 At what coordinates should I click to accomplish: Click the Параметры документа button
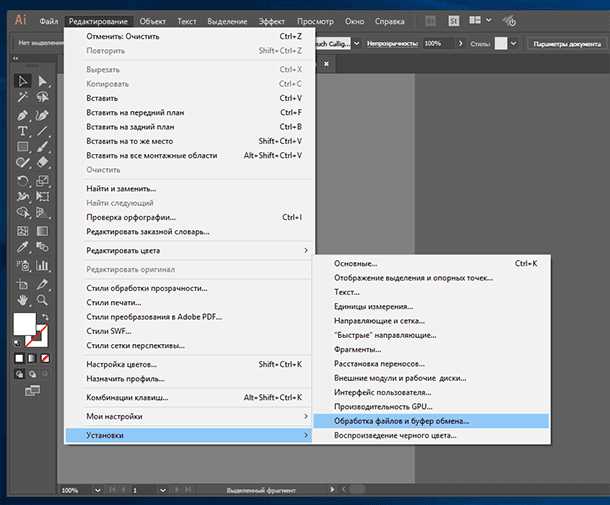(x=567, y=44)
